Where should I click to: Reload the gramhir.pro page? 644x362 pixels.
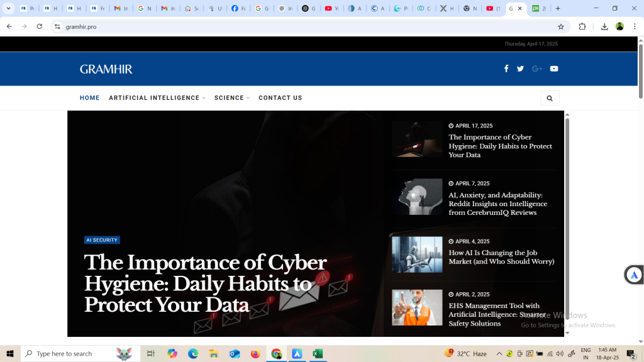click(40, 26)
